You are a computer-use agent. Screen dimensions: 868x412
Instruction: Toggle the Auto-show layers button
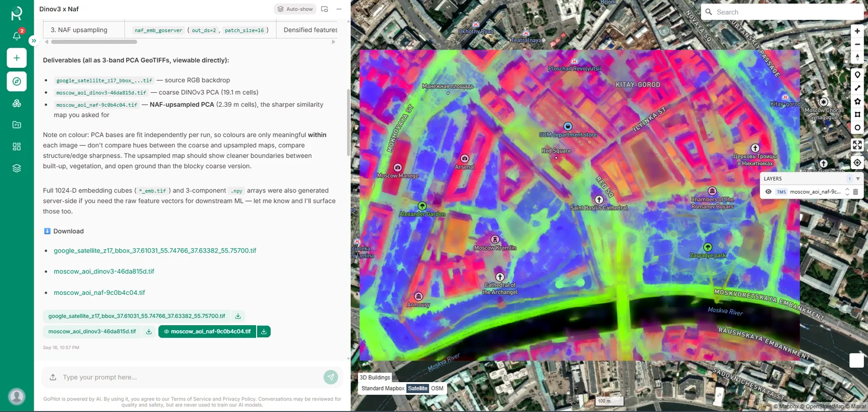[x=295, y=9]
